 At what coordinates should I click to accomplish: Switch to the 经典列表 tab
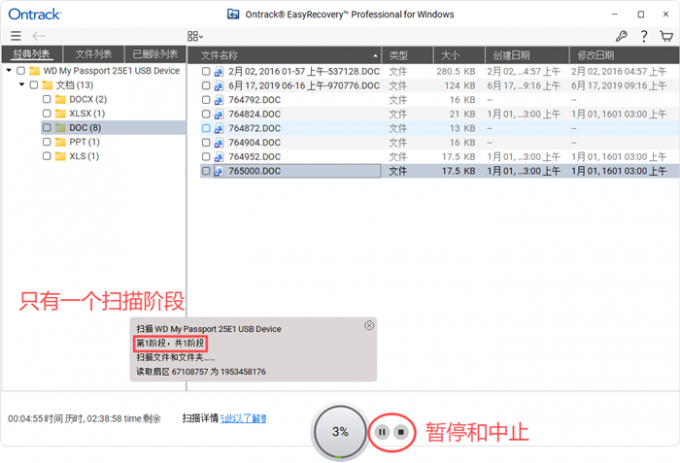tap(32, 54)
